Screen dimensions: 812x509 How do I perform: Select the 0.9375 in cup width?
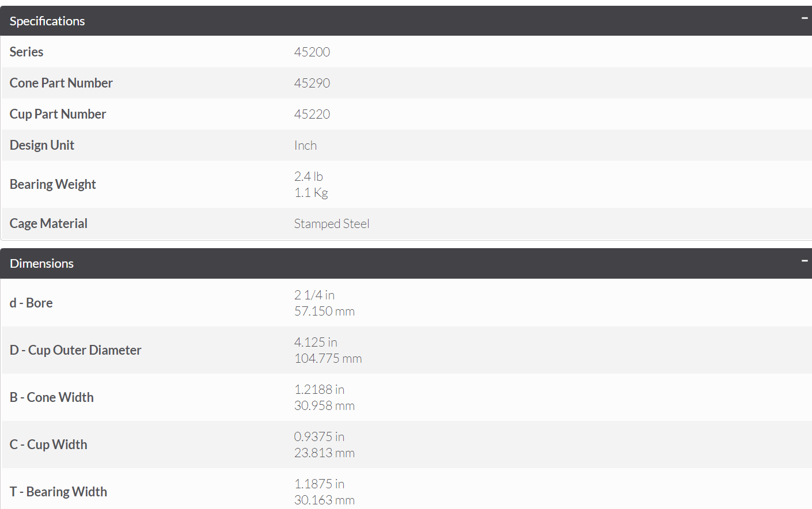pyautogui.click(x=320, y=436)
